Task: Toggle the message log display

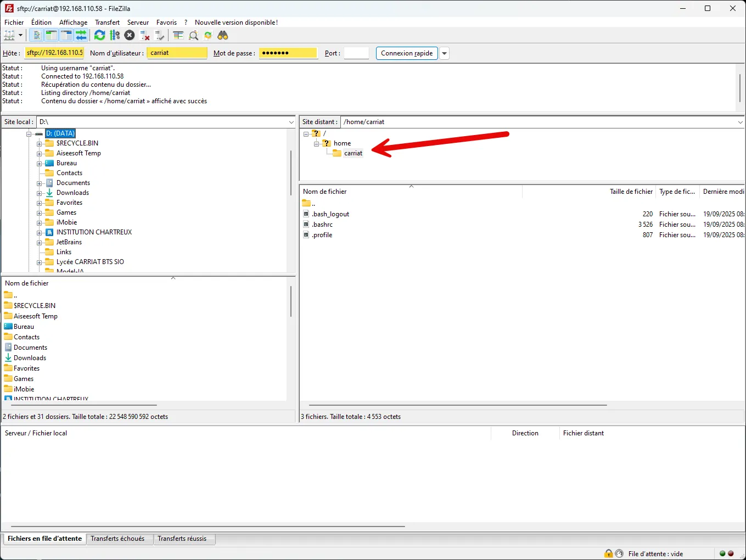Action: (36, 35)
